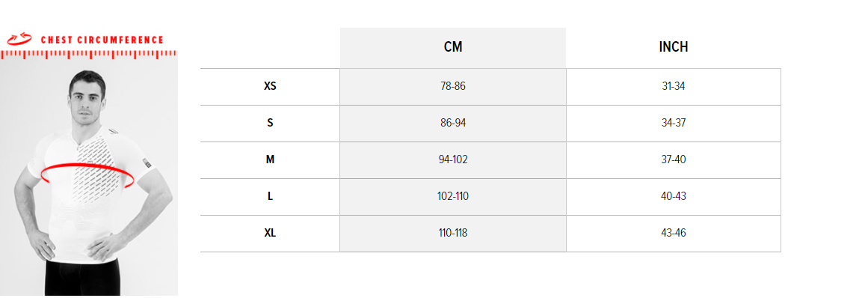Click the red measuring ruler strip

(x=88, y=54)
